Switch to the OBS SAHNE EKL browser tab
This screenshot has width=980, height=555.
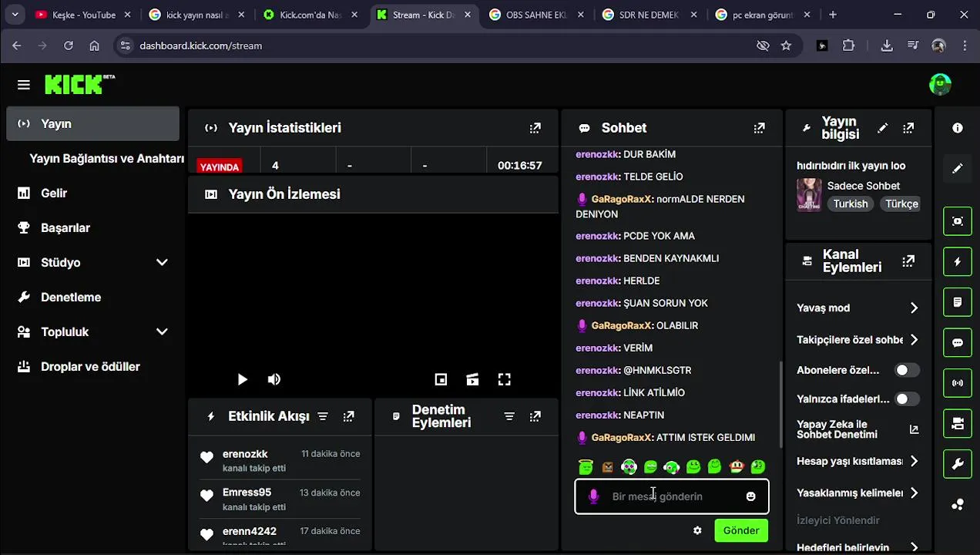536,15
